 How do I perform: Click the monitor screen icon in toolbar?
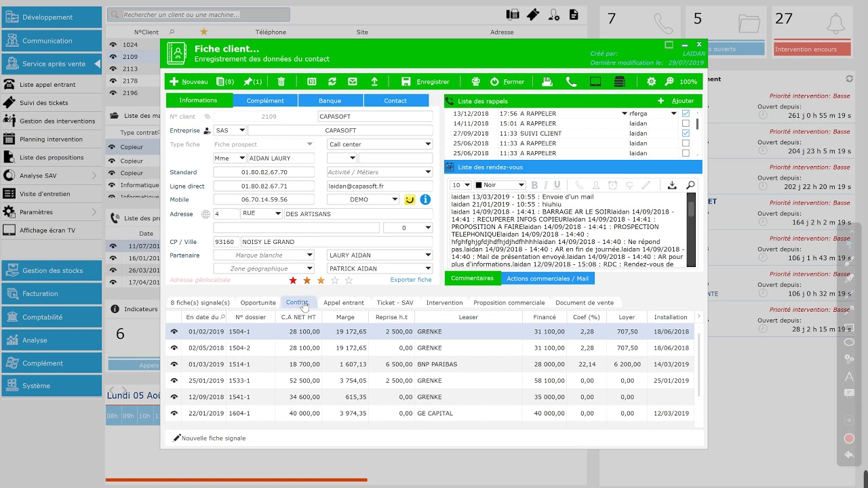tap(595, 81)
